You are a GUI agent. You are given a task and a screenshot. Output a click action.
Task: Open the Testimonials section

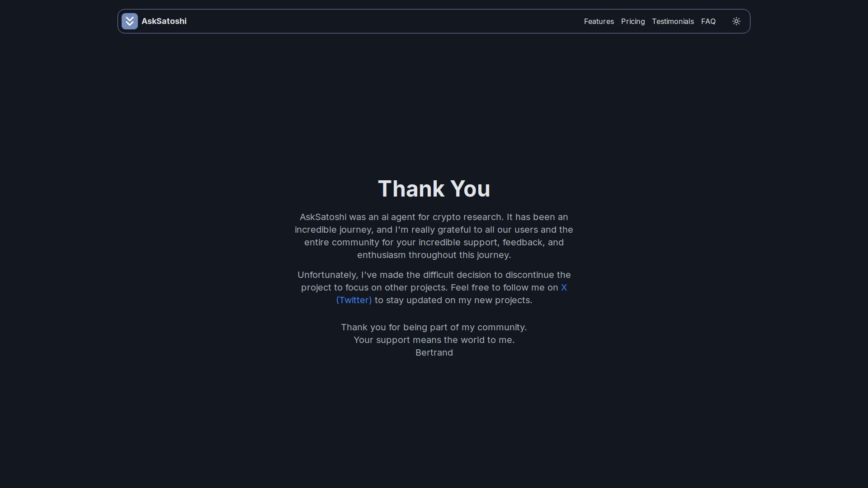[x=673, y=21]
